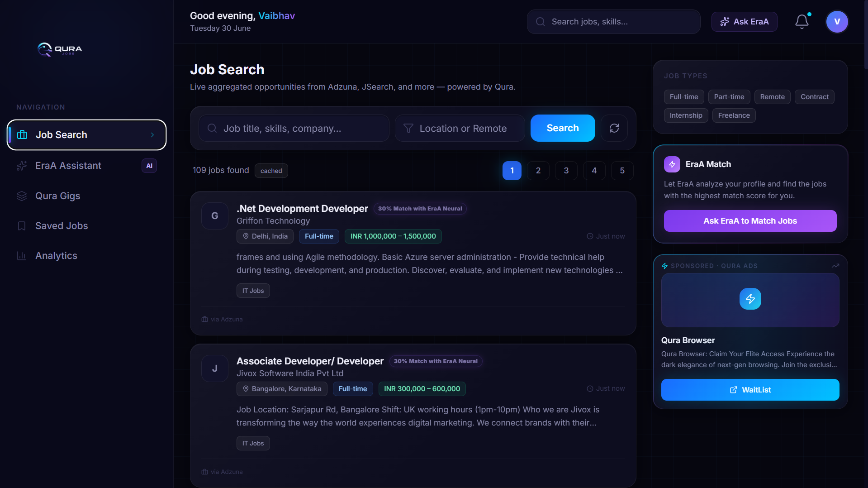Go to Qura Gigs in the sidebar
Viewport: 868px width, 488px height.
pos(86,196)
